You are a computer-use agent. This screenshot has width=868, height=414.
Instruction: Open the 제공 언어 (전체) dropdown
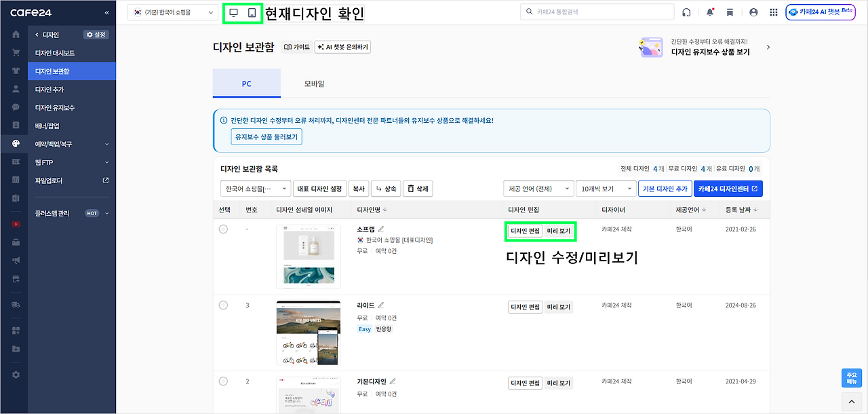point(538,189)
